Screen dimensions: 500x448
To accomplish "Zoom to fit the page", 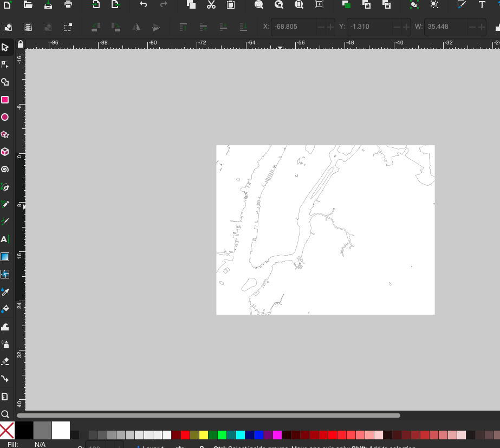I will tap(299, 4).
